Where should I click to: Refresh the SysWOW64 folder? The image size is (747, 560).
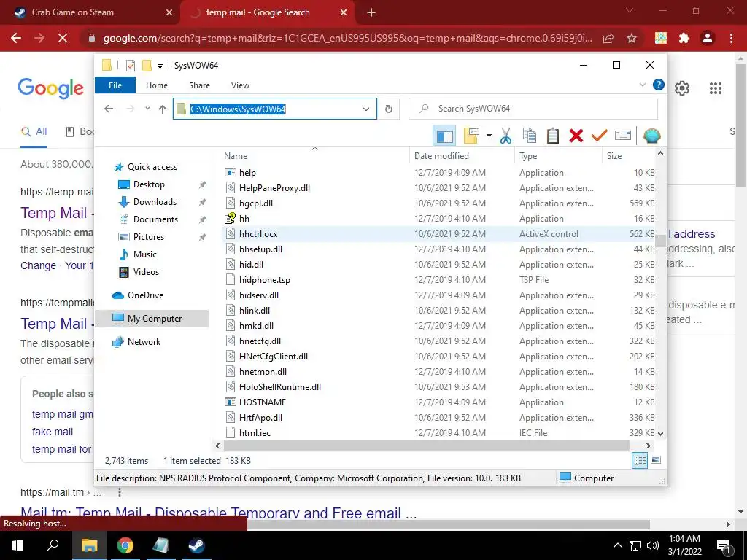click(x=389, y=109)
